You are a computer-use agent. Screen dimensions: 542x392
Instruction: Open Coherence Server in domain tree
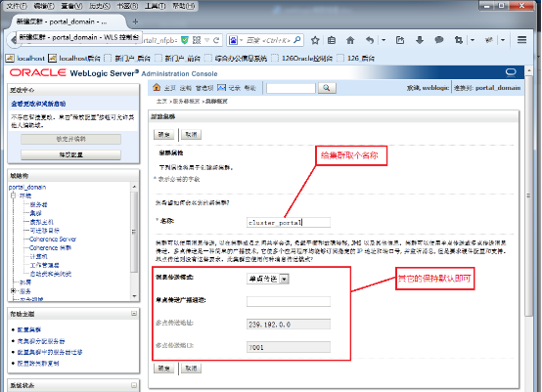(53, 239)
